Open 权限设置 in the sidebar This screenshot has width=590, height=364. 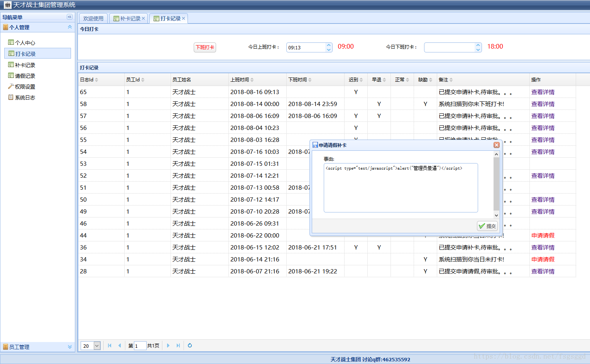25,87
